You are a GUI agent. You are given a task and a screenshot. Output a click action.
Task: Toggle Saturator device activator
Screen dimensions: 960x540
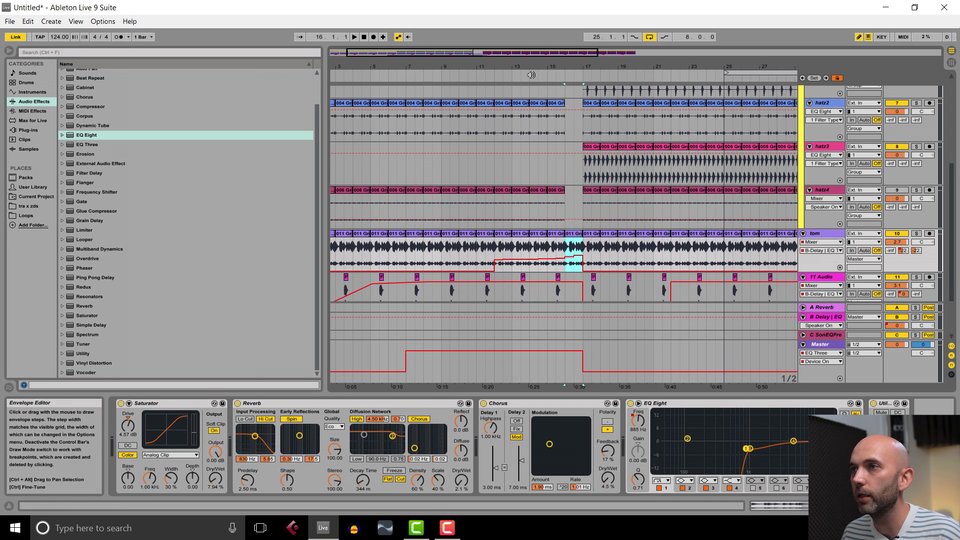pyautogui.click(x=121, y=403)
